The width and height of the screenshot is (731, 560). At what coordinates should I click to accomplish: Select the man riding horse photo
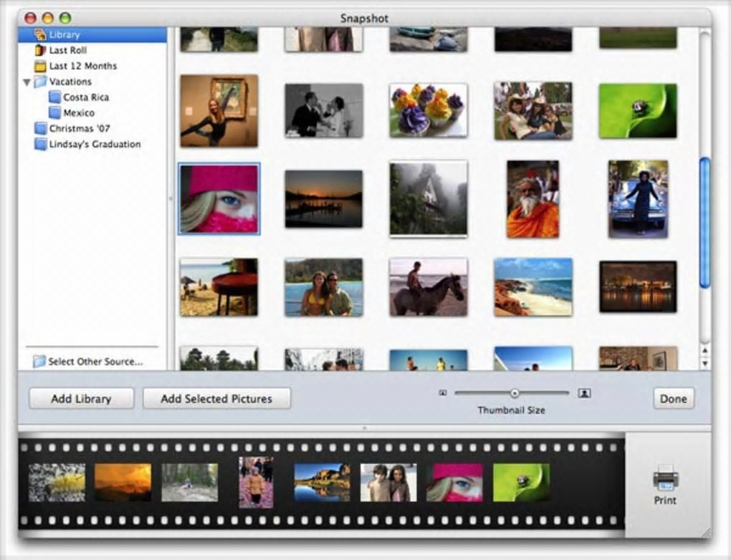pyautogui.click(x=429, y=287)
